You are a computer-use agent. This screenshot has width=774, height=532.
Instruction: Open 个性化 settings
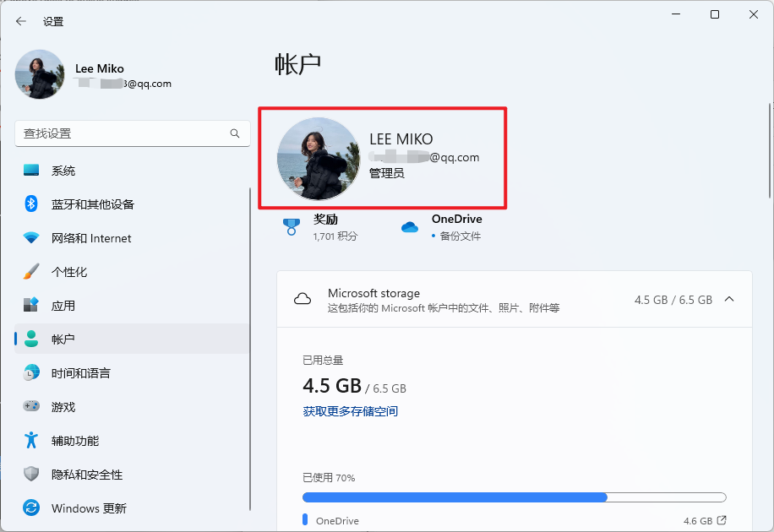pos(132,271)
